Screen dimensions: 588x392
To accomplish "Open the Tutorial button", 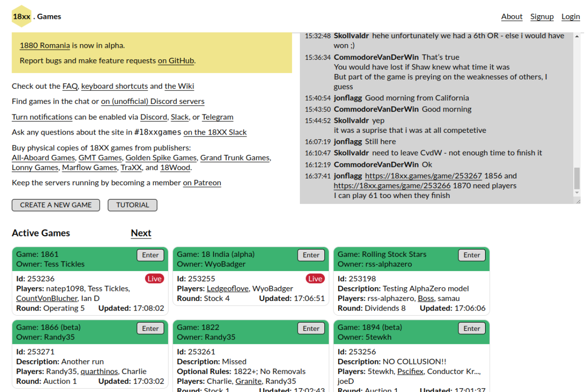I will coord(132,205).
